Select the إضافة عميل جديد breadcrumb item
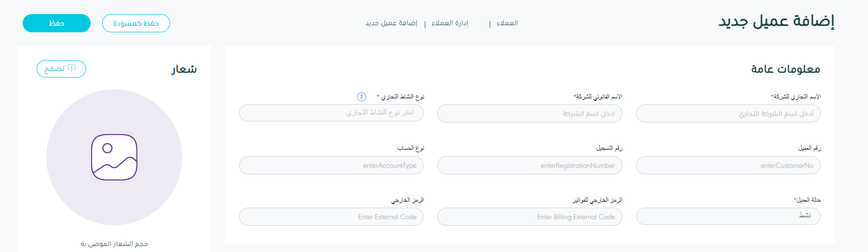868x252 pixels. (x=391, y=23)
